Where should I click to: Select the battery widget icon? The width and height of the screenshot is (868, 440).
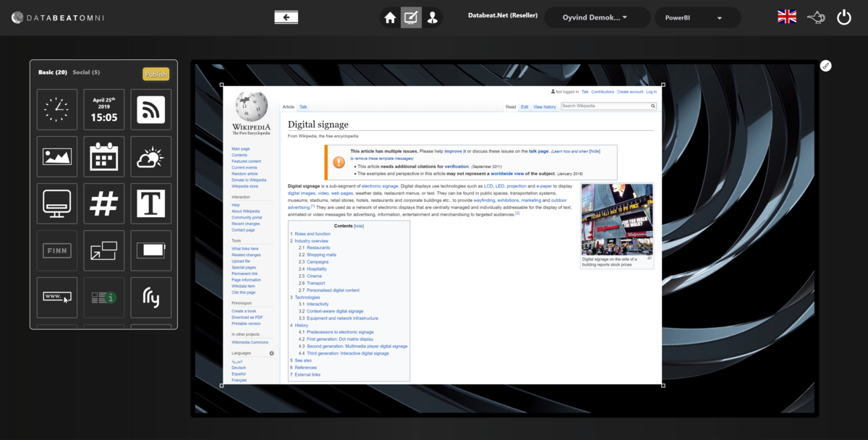[150, 250]
